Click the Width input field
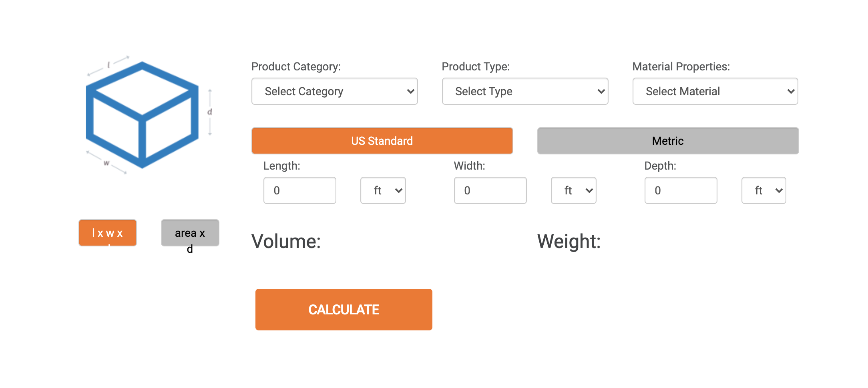868x388 pixels. 490,190
